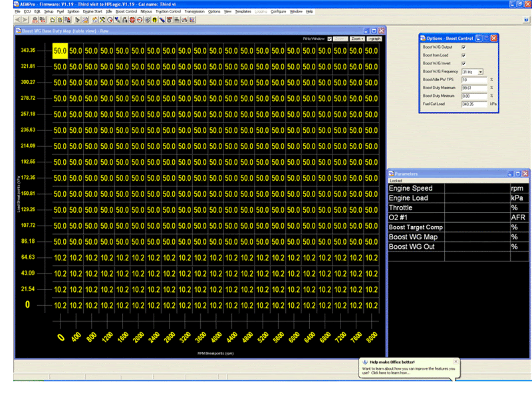Viewport: 532px width, 399px height.
Task: Open the ECU menu
Action: click(27, 11)
